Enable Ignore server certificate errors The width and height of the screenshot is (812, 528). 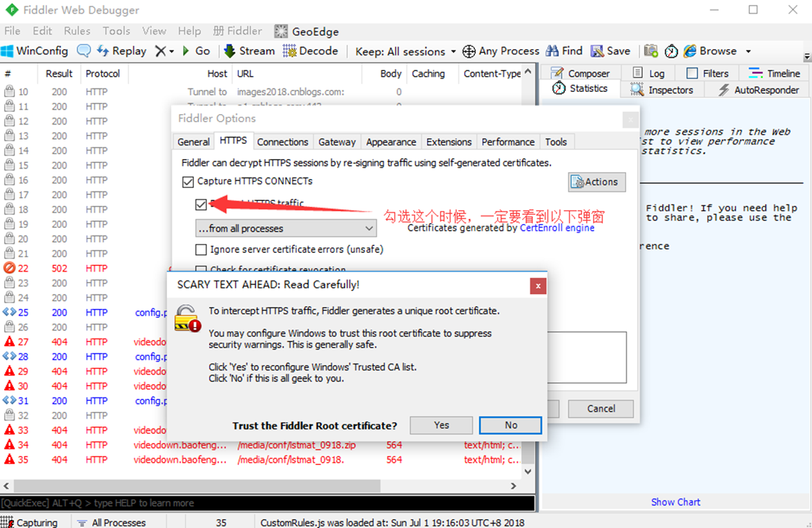click(x=201, y=249)
